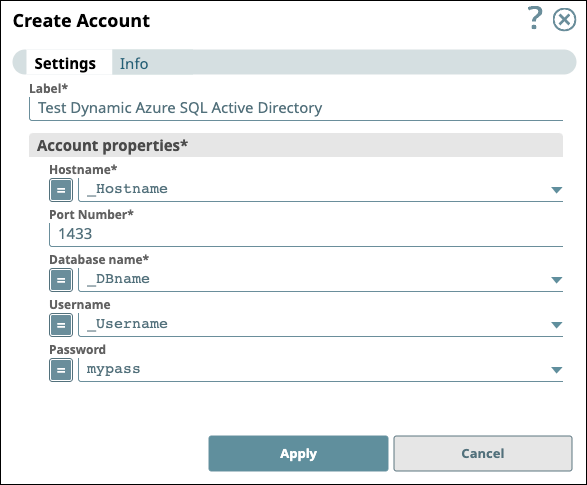Toggle expression button for Hostname
The image size is (587, 485).
click(61, 190)
